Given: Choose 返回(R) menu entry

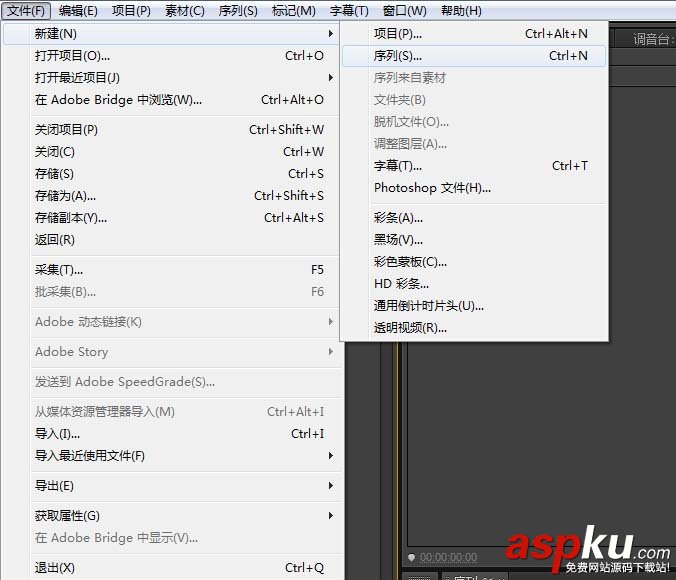Looking at the screenshot, I should point(172,239).
